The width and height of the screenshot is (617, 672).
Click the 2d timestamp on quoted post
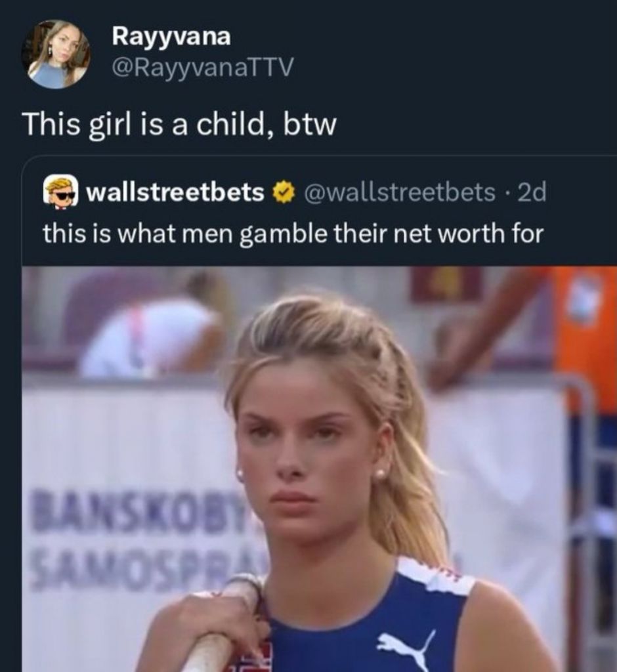click(x=532, y=192)
